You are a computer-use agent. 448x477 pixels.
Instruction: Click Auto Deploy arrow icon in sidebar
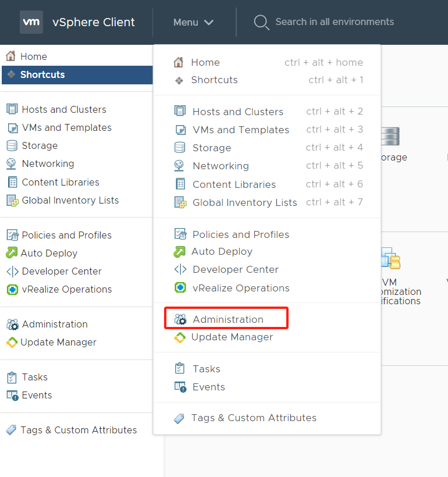click(x=12, y=252)
